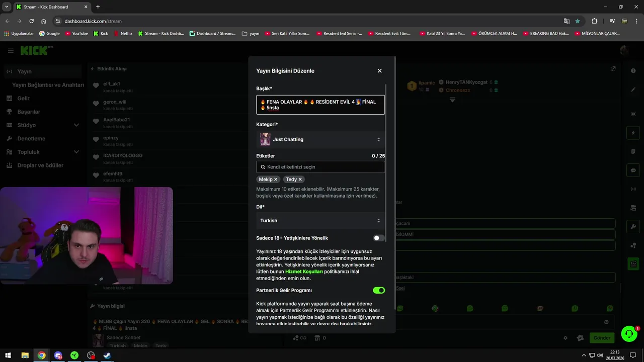Open the Dil dropdown set to Turkish

(320, 221)
